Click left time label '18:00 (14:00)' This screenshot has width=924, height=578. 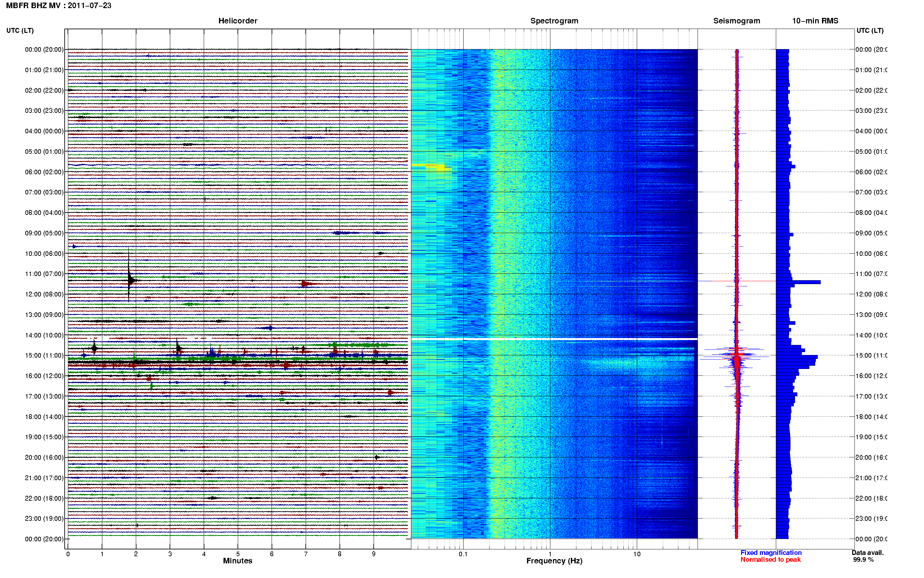coord(44,417)
